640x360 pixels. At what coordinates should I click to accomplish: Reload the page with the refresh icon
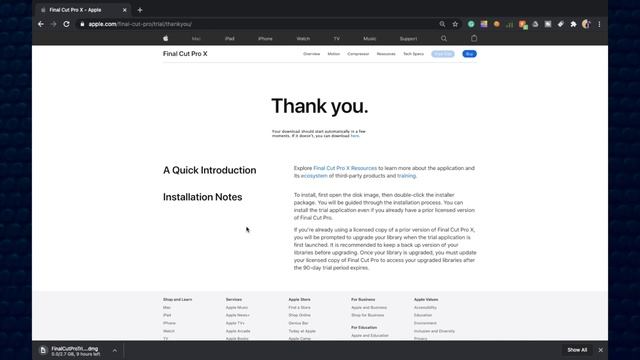click(67, 24)
